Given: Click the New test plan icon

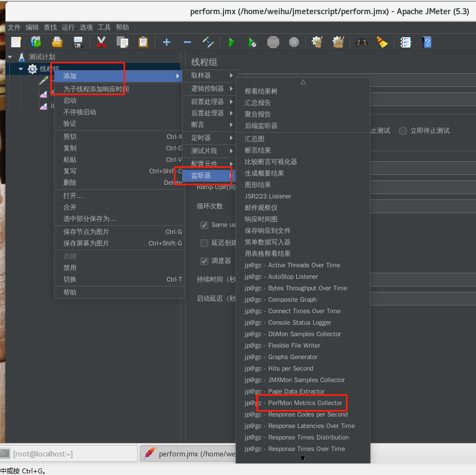Looking at the screenshot, I should pos(16,42).
